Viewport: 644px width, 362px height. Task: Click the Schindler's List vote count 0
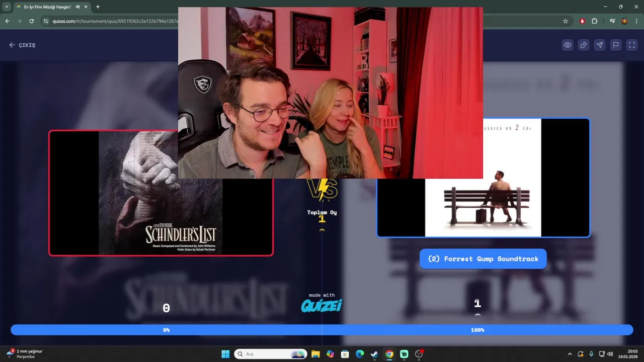pos(166,308)
